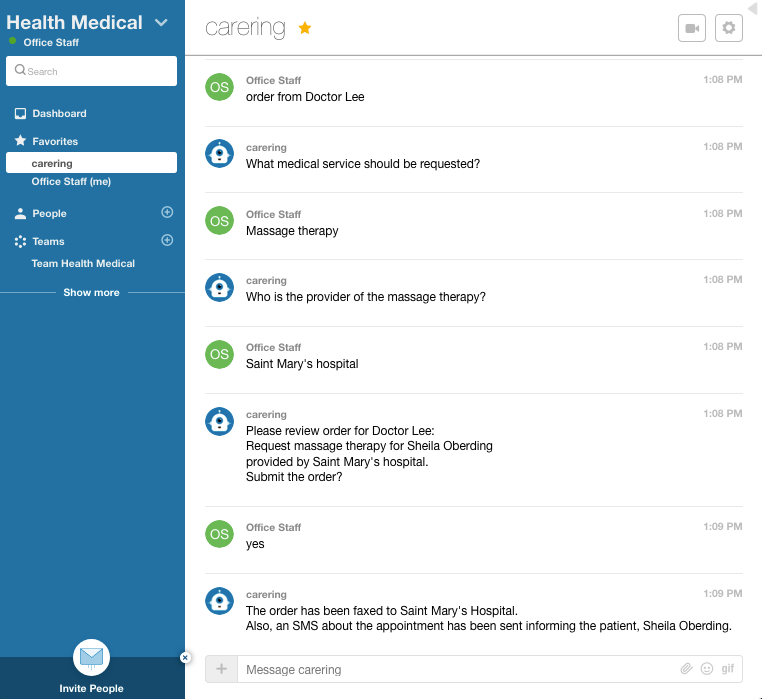
Task: Open Office Staff (me) conversation
Action: [71, 181]
